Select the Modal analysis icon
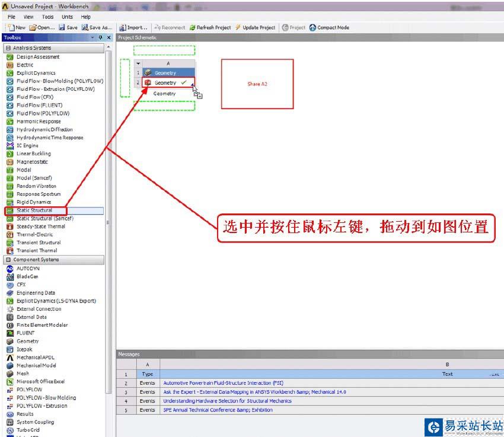The image size is (504, 437). click(x=10, y=170)
